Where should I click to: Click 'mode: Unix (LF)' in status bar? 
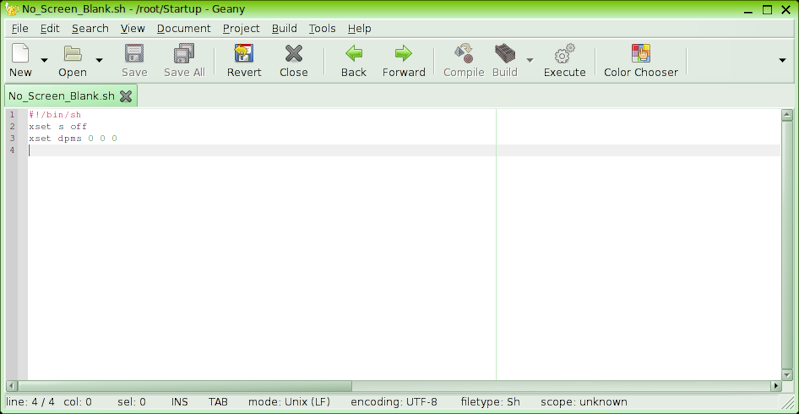click(x=289, y=402)
